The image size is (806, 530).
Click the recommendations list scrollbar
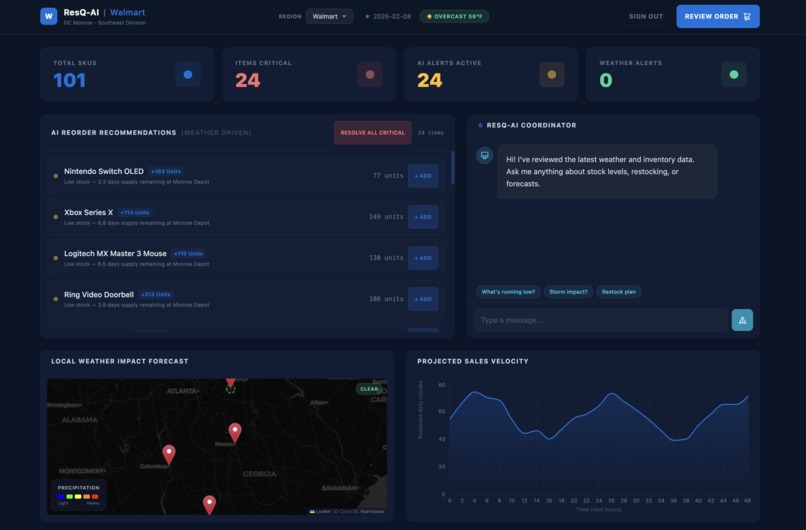click(x=452, y=168)
